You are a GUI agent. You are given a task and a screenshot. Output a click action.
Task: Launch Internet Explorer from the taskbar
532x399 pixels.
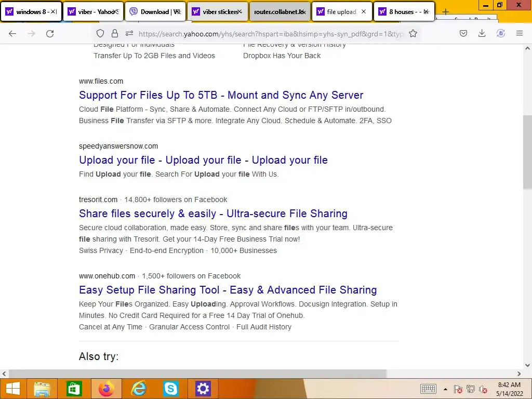pos(139,389)
